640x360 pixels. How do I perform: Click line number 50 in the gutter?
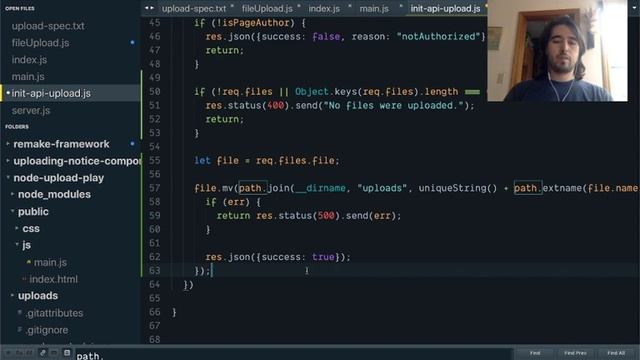155,91
